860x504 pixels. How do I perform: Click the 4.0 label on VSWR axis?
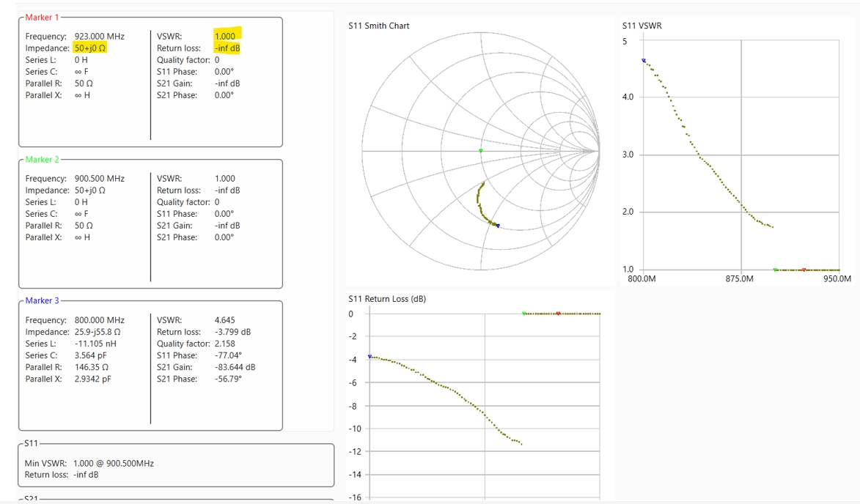click(628, 97)
